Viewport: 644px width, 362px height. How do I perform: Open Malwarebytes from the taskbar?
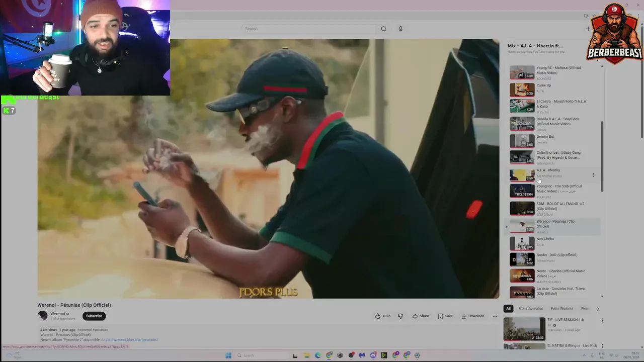[362, 355]
